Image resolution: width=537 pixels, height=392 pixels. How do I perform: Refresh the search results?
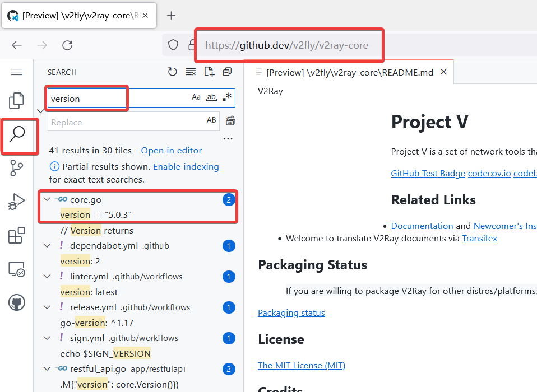click(173, 72)
